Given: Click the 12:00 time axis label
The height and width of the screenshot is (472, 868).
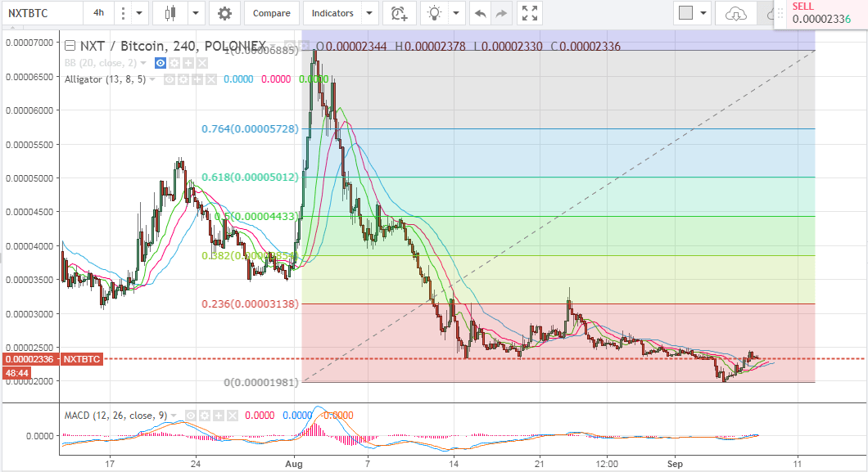Looking at the screenshot, I should click(608, 464).
